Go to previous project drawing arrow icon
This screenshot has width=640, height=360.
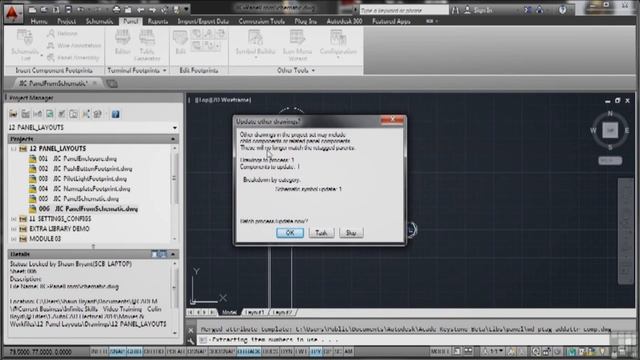[x=140, y=9]
